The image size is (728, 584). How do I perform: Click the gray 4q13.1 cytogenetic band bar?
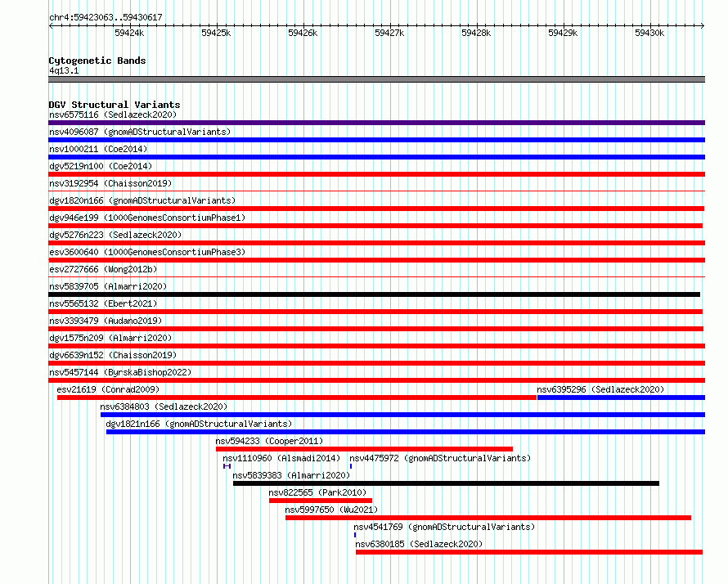pos(376,79)
